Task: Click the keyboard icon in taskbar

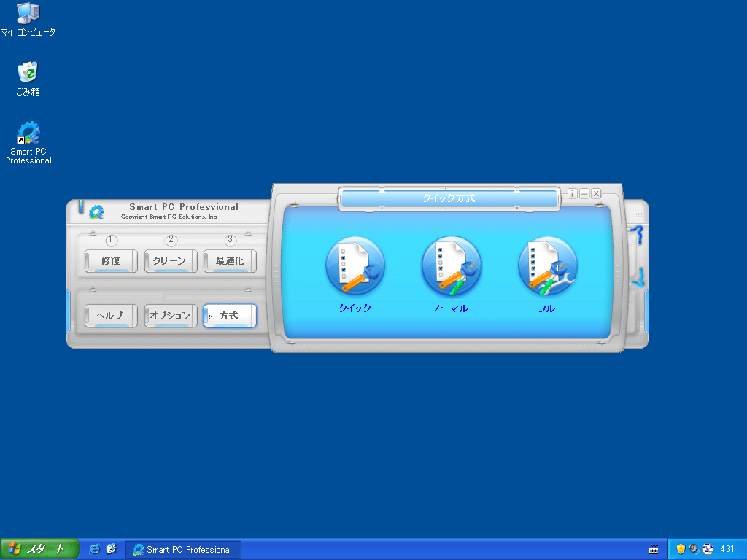Action: pyautogui.click(x=654, y=550)
